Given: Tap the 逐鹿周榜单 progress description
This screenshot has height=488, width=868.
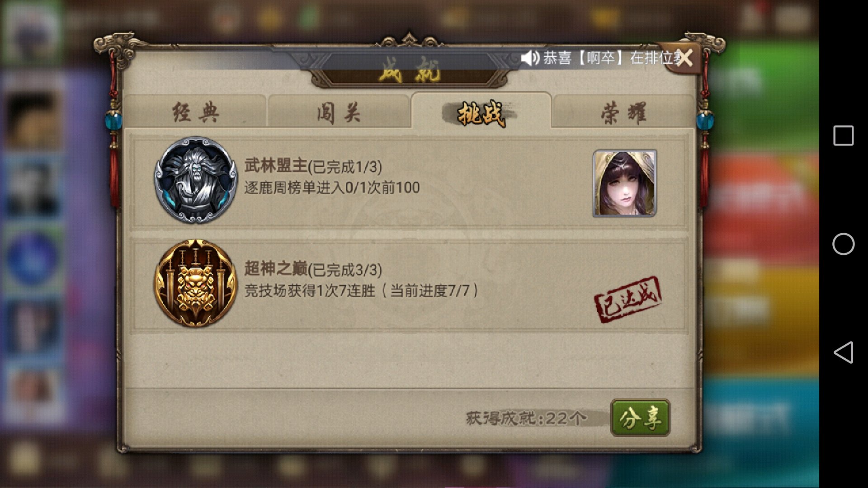Looking at the screenshot, I should (332, 188).
